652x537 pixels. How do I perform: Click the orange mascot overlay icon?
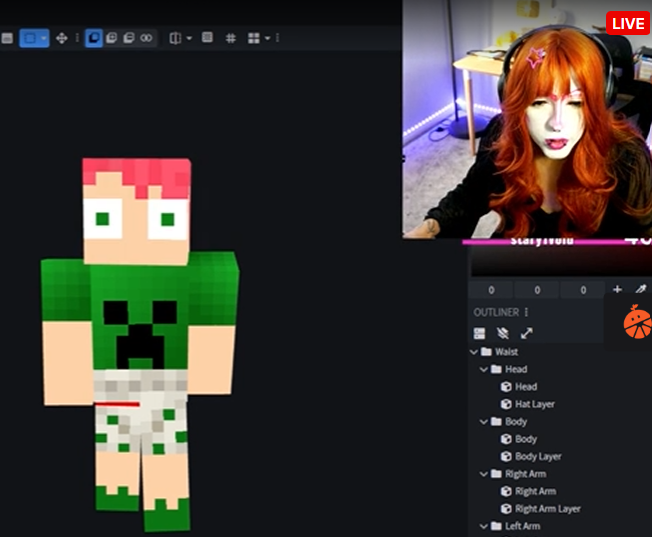coord(637,322)
